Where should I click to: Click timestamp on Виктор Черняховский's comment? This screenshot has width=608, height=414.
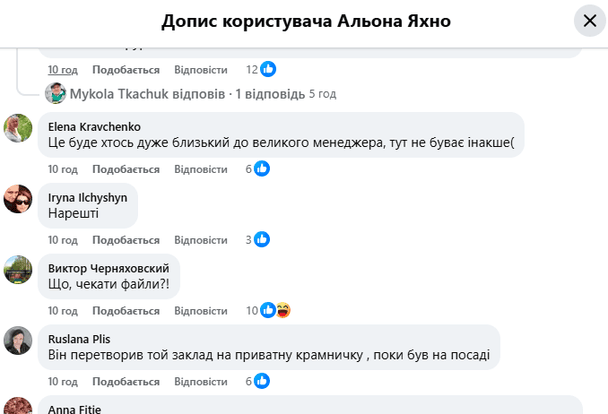tap(62, 311)
